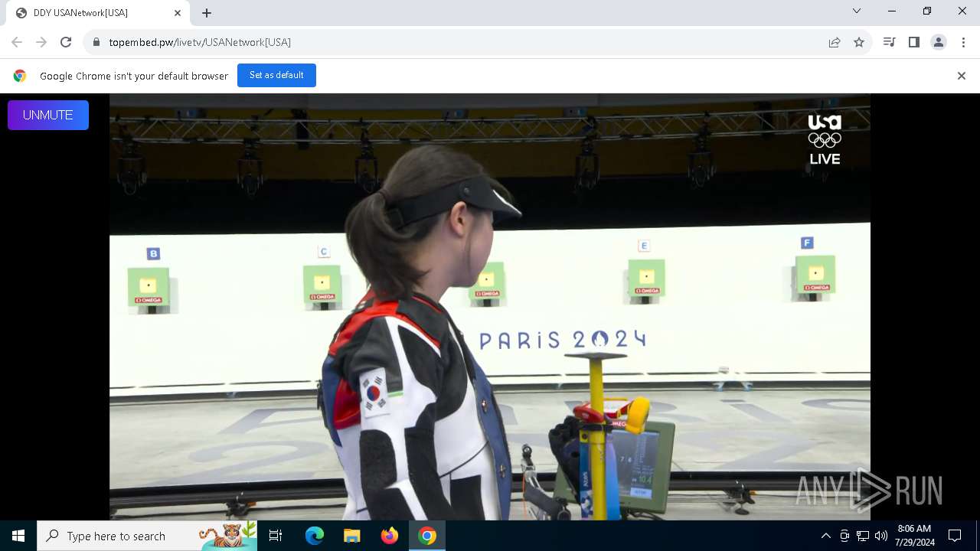Open volume control tray icon
The width and height of the screenshot is (980, 551).
881,536
